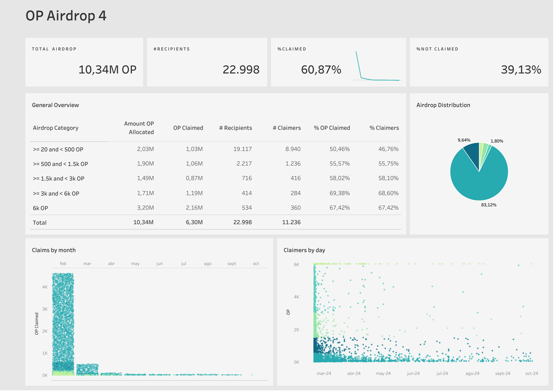Image resolution: width=555 pixels, height=392 pixels.
Task: Select the '>= 1.5k and < 3k OP' row label
Action: pyautogui.click(x=59, y=179)
